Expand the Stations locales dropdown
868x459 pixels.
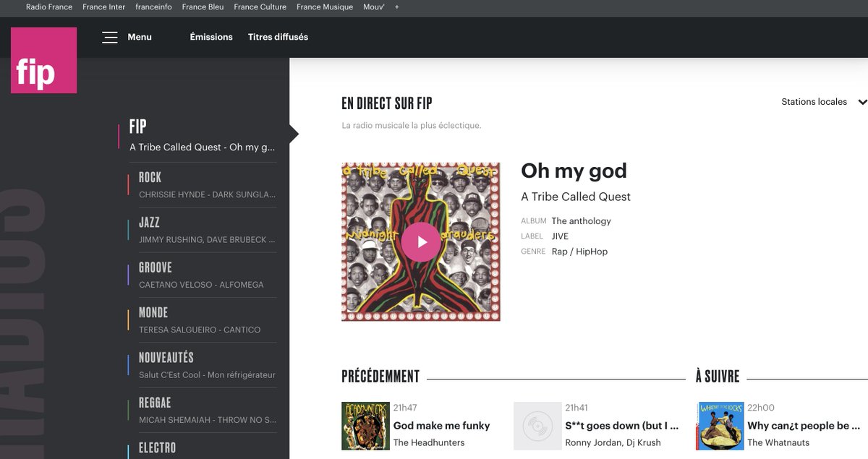coord(824,102)
